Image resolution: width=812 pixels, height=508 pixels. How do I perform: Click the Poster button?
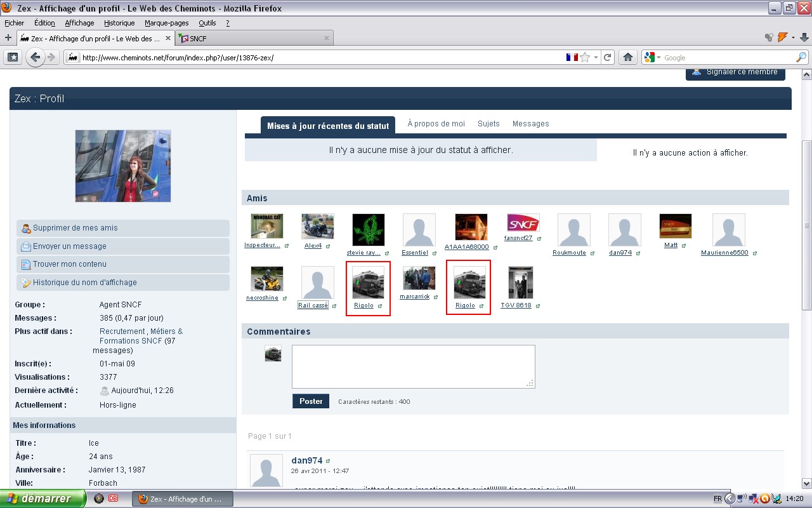pyautogui.click(x=311, y=401)
